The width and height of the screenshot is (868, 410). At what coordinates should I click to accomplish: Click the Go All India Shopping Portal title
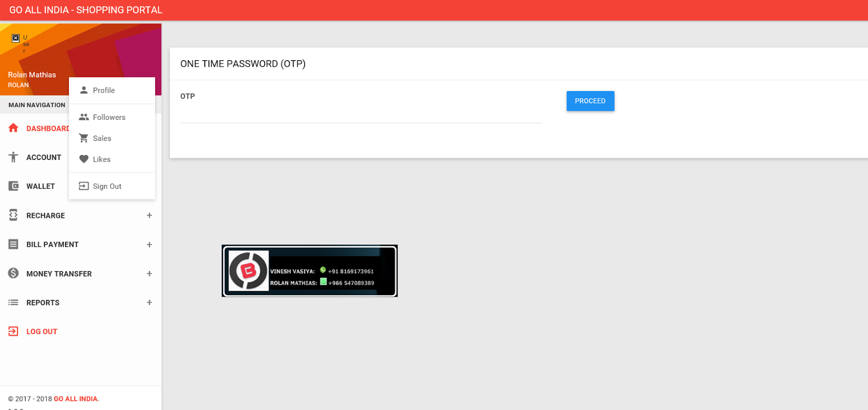coord(86,10)
